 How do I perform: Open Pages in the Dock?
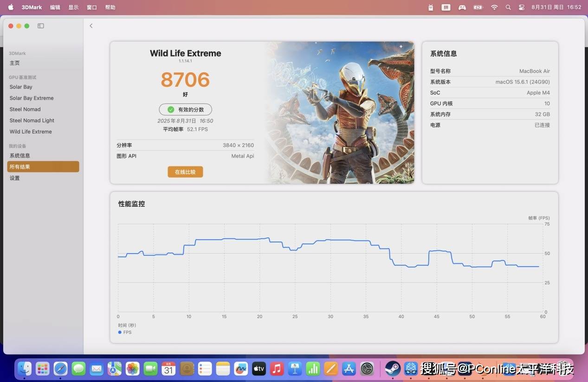331,369
